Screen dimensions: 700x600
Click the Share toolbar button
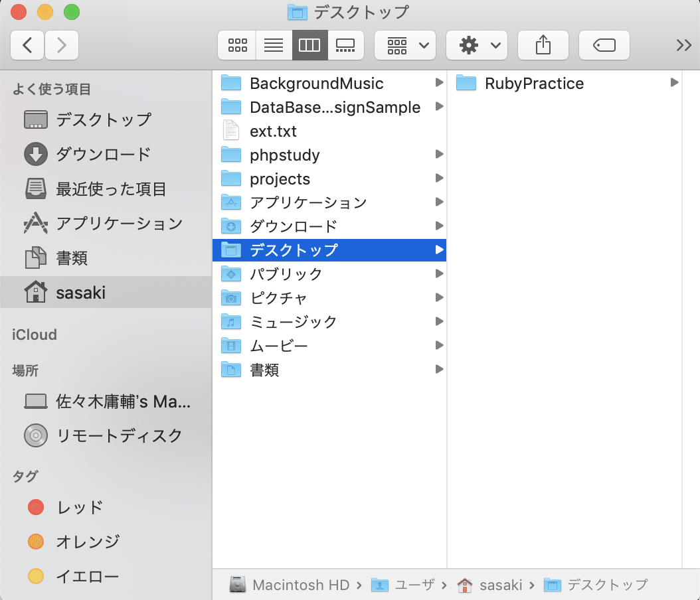point(543,45)
